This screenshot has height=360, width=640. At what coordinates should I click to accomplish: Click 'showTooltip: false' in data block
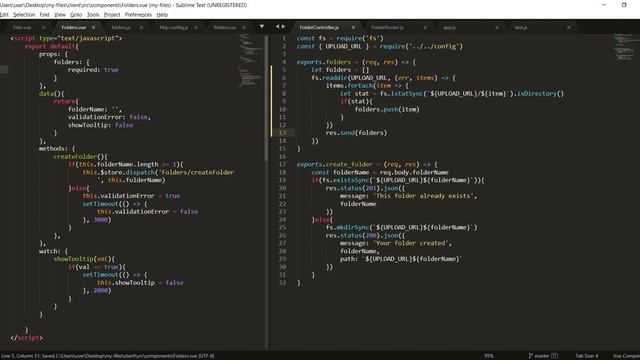(x=100, y=125)
